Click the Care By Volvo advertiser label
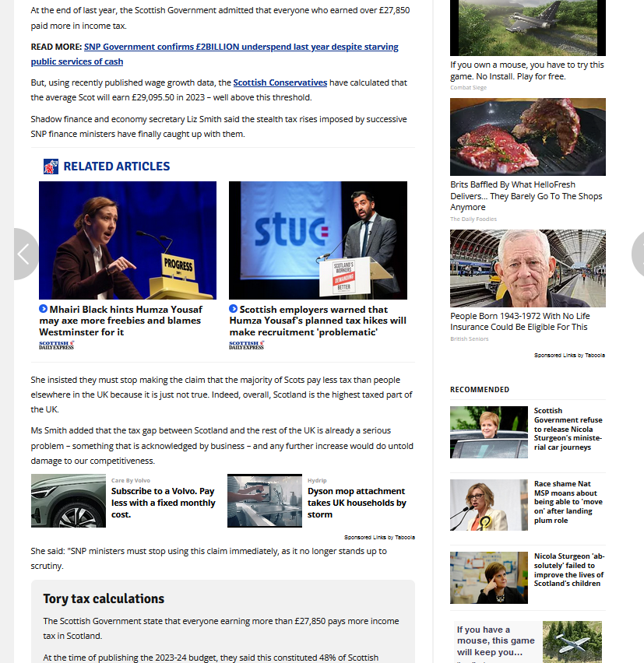644x663 pixels. tap(131, 480)
